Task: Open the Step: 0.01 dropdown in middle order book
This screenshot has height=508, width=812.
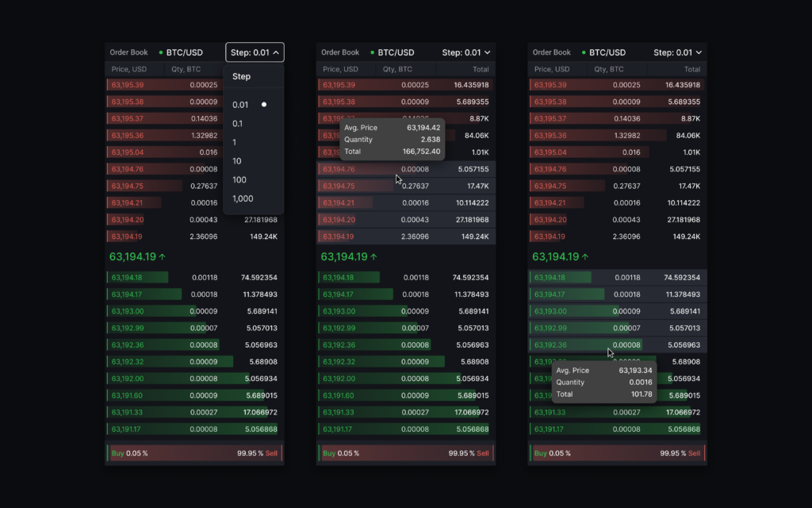Action: [466, 52]
